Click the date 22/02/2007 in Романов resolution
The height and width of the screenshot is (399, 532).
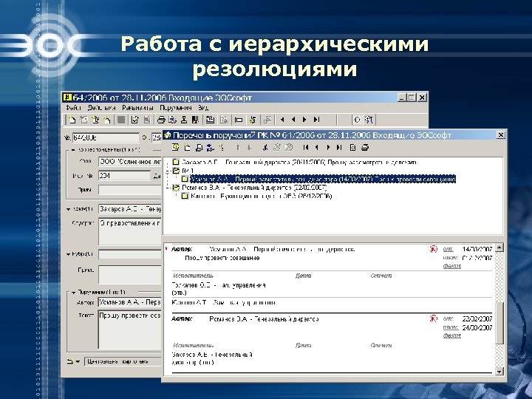[477, 318]
